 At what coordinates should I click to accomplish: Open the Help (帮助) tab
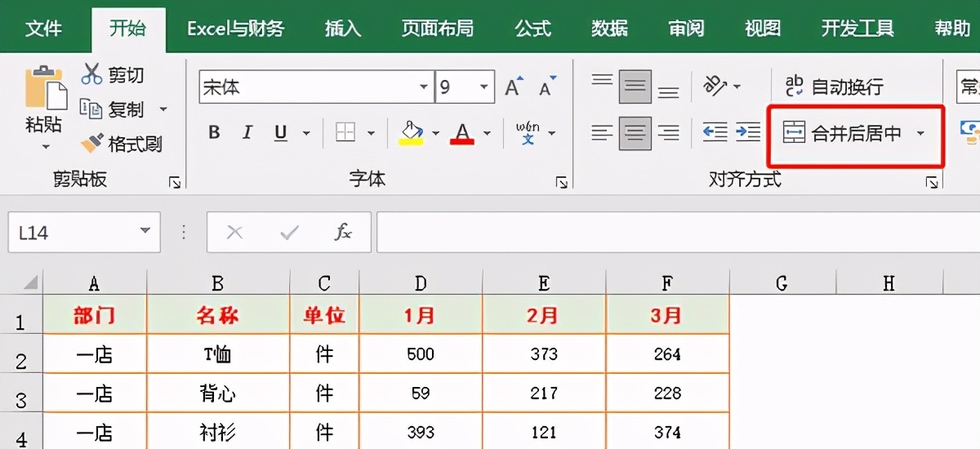click(x=952, y=29)
